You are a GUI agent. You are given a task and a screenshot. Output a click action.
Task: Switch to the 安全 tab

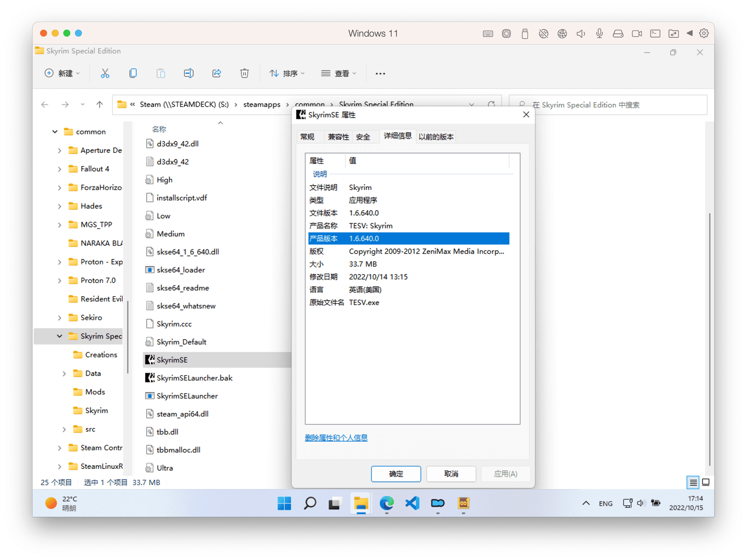click(x=364, y=137)
